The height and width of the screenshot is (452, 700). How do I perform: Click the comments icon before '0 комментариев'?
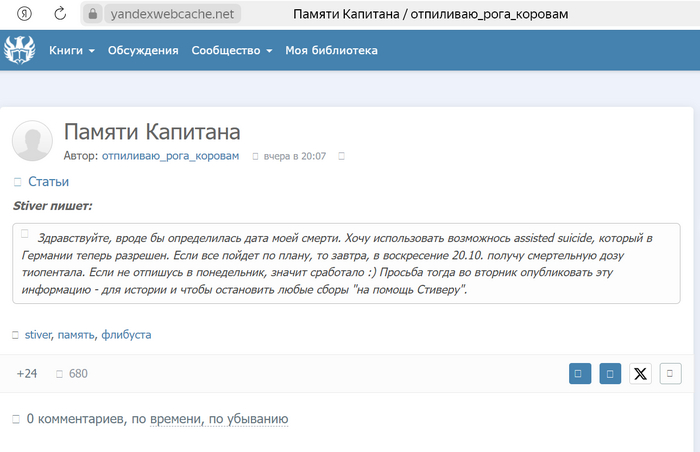coord(16,419)
